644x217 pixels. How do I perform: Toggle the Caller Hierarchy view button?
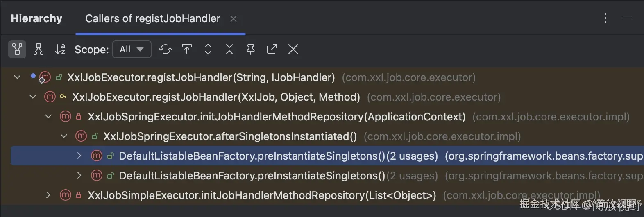[17, 50]
